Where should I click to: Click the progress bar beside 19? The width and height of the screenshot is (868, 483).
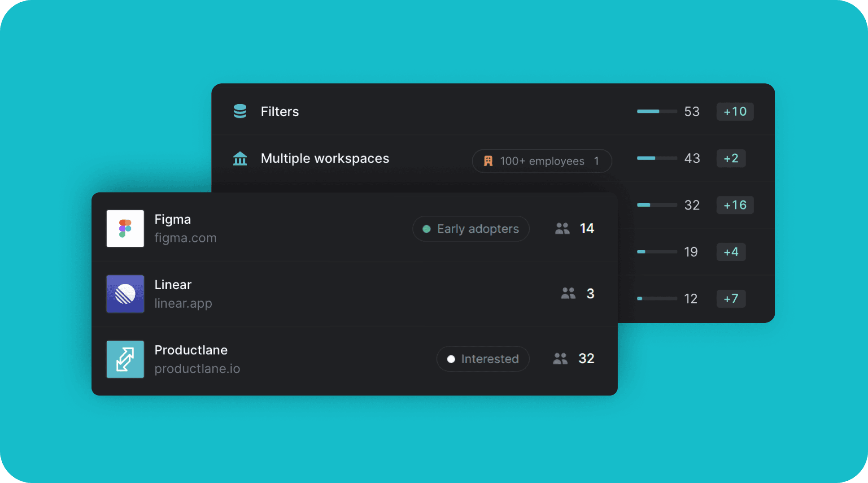point(657,252)
